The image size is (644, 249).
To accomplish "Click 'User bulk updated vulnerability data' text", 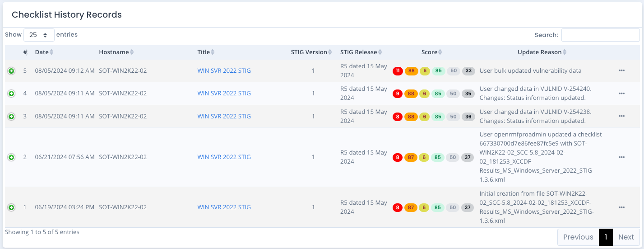I will (x=530, y=70).
